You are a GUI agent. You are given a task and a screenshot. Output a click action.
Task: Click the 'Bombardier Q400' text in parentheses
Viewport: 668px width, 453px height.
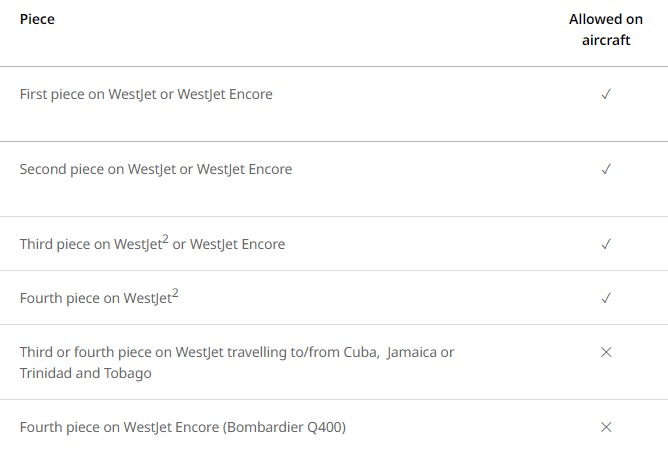click(x=285, y=427)
